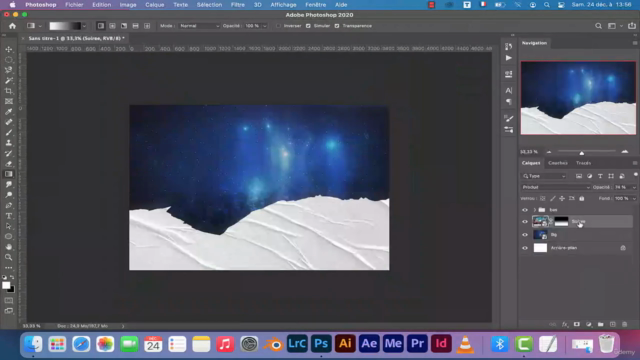Toggle the Simuler checkbox
The width and height of the screenshot is (640, 360).
308,26
